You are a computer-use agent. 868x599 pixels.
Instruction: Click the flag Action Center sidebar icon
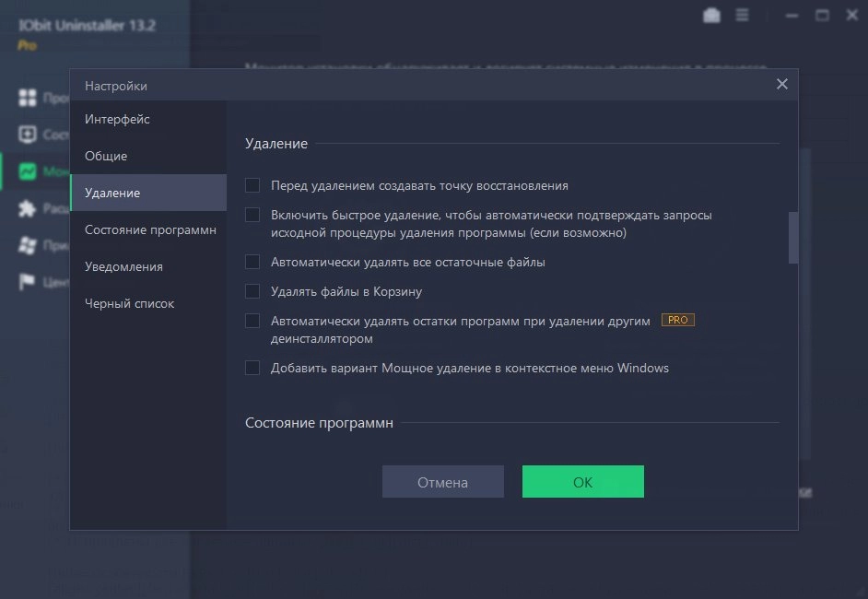26,282
